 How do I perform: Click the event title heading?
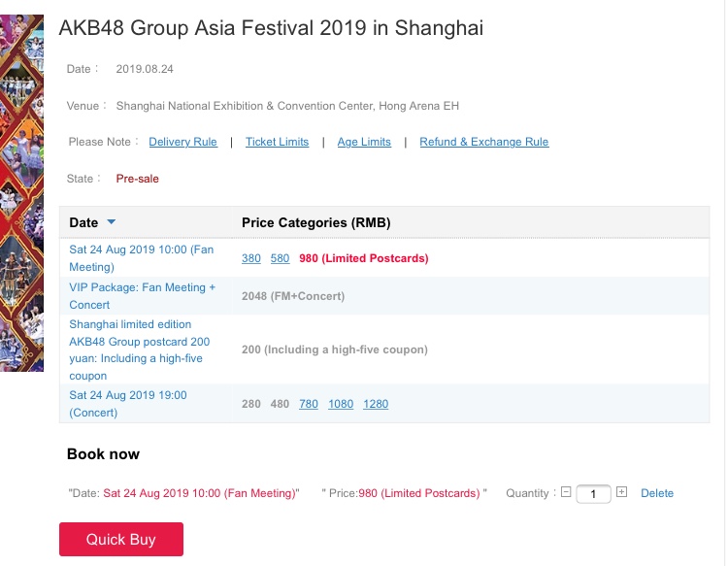271,28
